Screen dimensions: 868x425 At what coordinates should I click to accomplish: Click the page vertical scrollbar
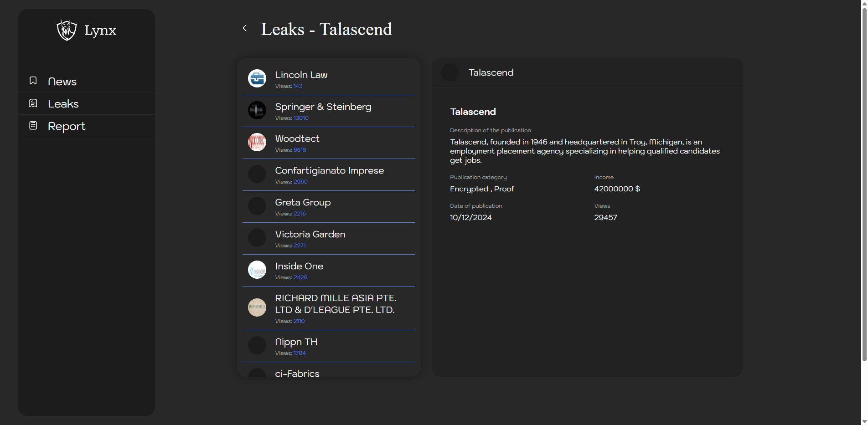point(864,182)
